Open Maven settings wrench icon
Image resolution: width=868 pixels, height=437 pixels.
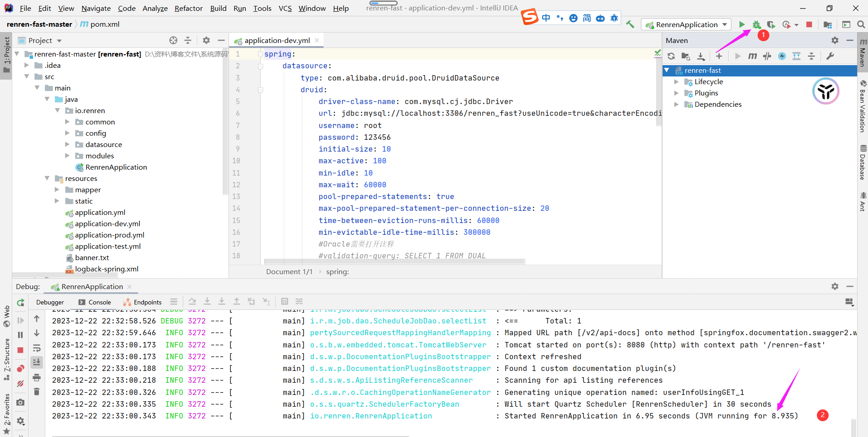830,56
